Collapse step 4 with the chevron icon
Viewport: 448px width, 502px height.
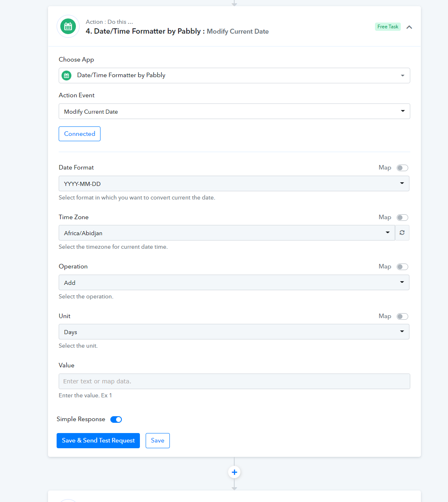pyautogui.click(x=409, y=27)
